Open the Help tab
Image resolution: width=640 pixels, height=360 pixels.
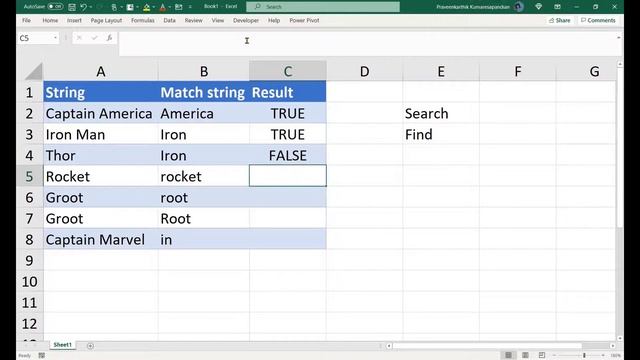point(274,20)
